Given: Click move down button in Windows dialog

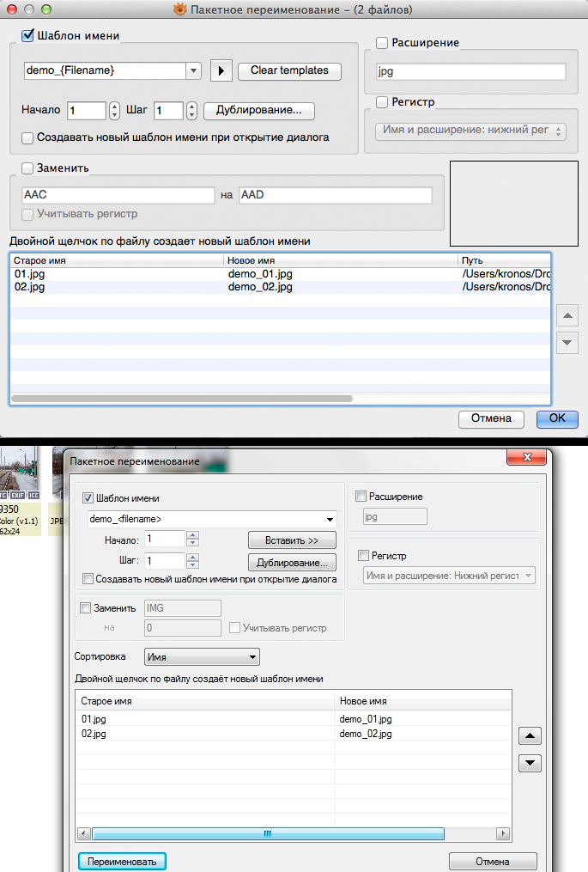Looking at the screenshot, I should [530, 763].
